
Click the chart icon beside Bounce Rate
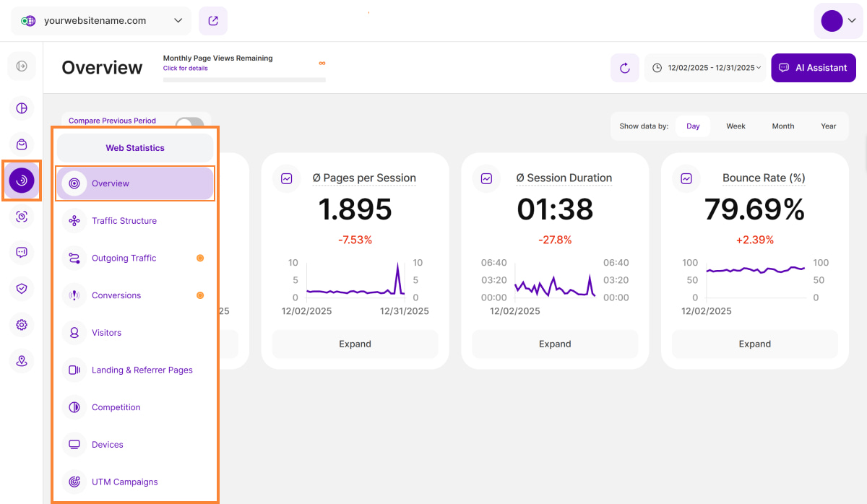tap(686, 178)
